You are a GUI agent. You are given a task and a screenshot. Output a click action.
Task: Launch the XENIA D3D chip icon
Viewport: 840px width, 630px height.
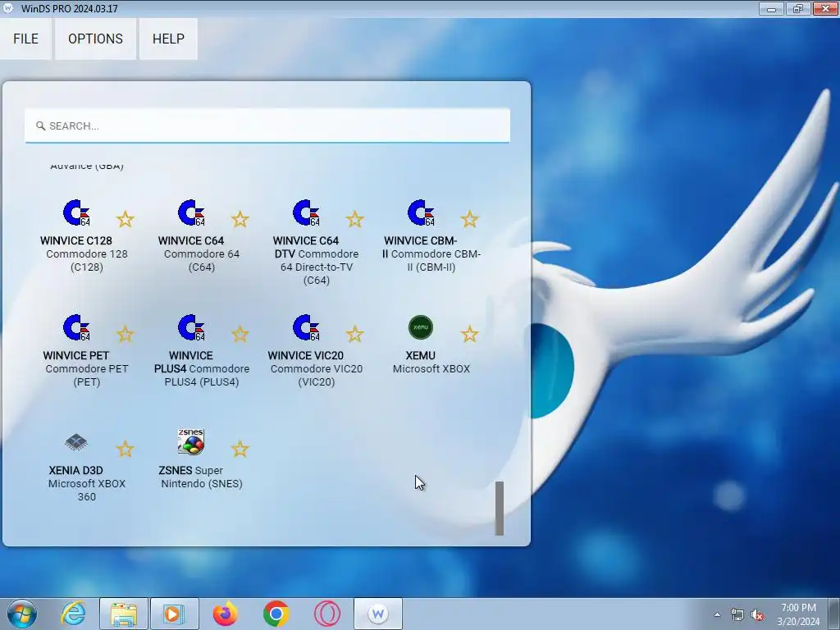(x=76, y=442)
